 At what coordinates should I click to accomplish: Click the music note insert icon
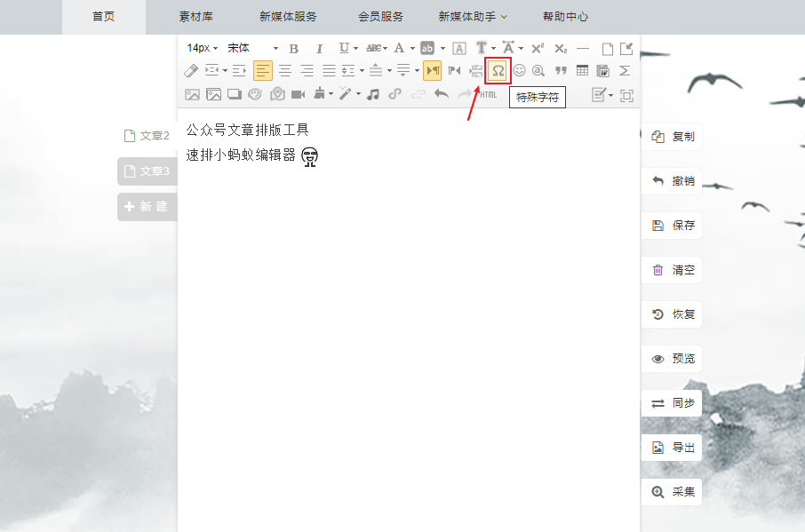tap(373, 94)
